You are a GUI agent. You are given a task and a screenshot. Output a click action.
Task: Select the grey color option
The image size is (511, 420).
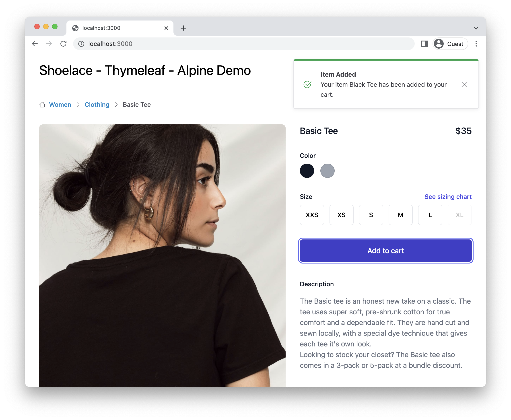tap(328, 171)
